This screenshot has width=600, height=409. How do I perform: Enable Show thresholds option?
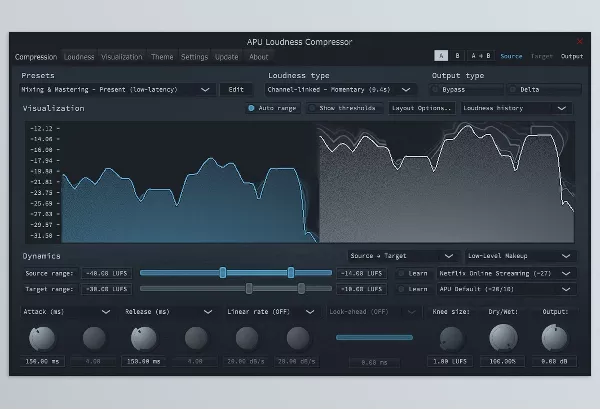344,108
